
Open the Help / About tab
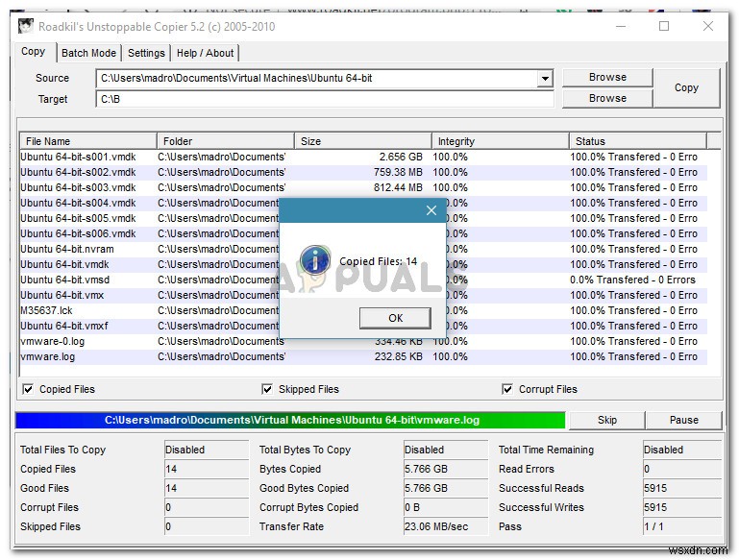205,53
